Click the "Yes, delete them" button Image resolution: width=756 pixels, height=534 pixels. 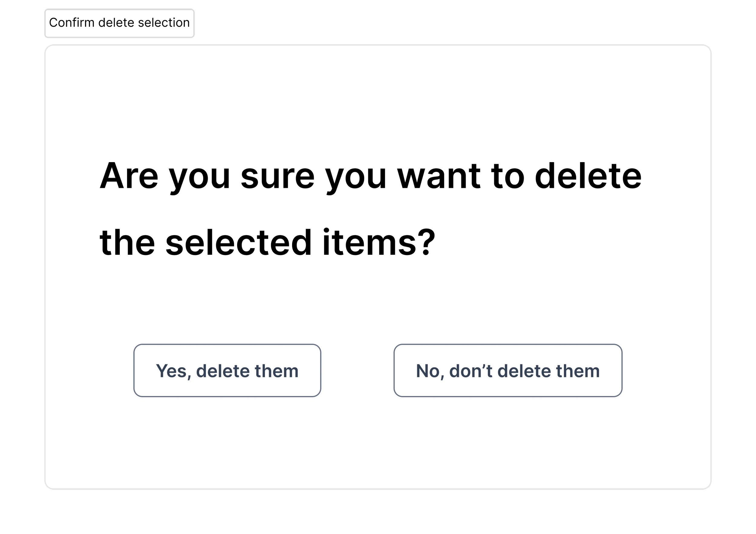[x=227, y=371]
